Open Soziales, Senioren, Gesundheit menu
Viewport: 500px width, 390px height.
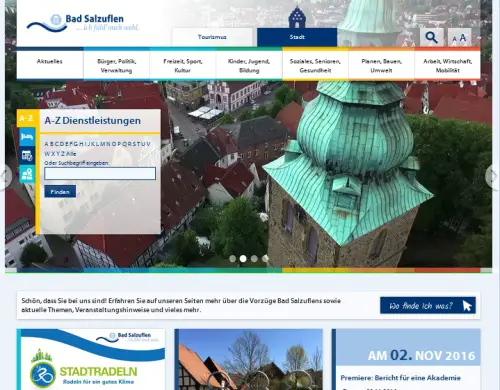pos(315,65)
